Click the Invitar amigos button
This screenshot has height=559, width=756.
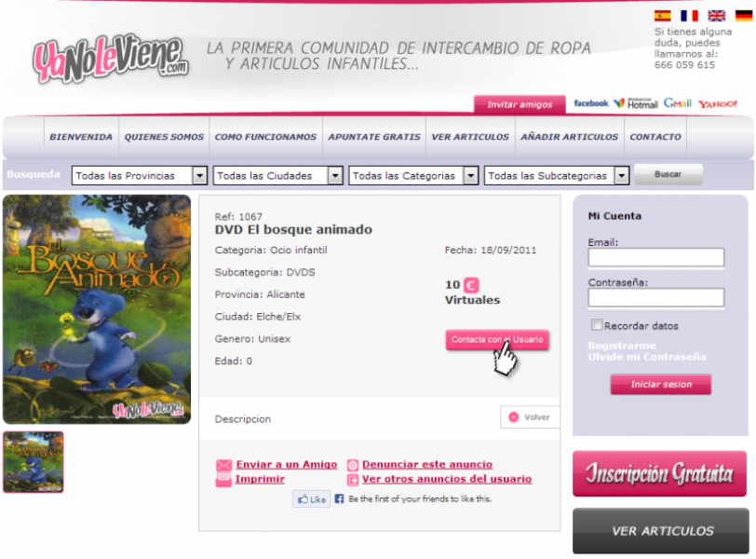[520, 104]
